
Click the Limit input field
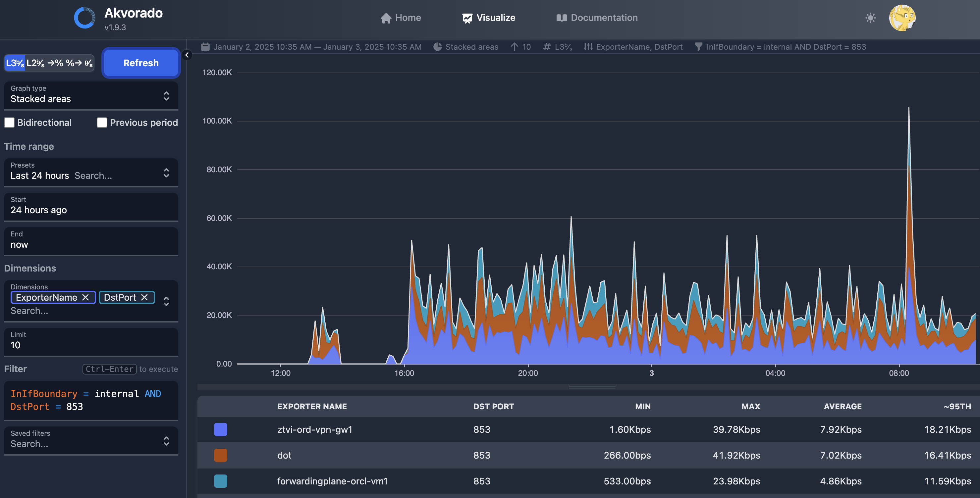click(x=91, y=342)
